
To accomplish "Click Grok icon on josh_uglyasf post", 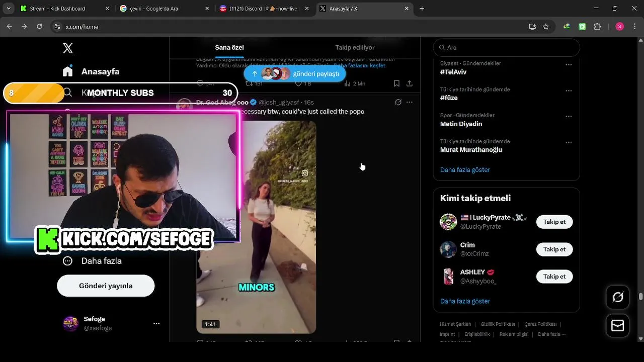I will 398,102.
